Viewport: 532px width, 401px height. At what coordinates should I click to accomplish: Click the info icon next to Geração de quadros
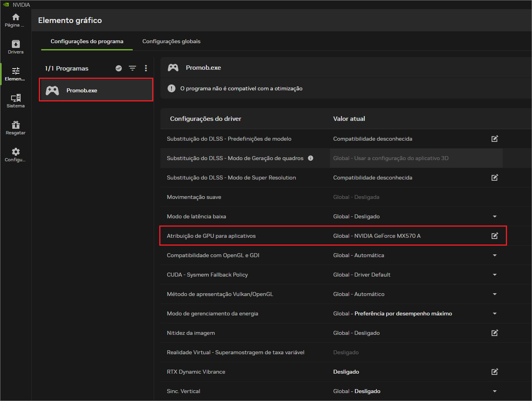click(x=311, y=158)
